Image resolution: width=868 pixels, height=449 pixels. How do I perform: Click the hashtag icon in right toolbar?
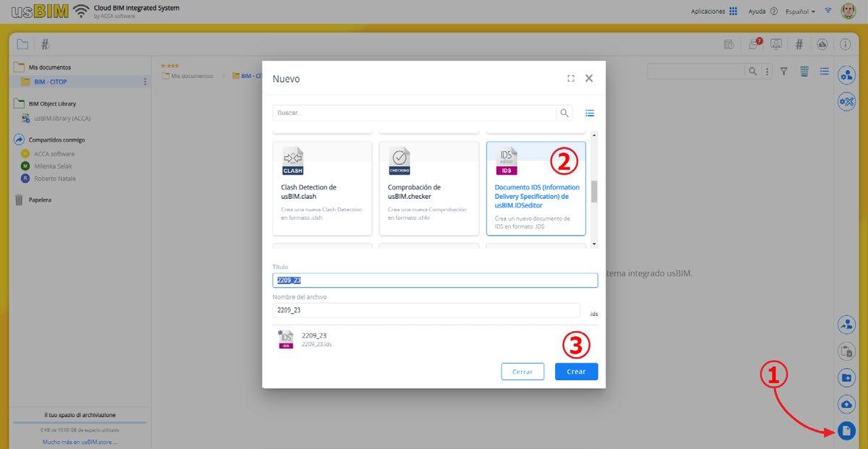[x=799, y=44]
